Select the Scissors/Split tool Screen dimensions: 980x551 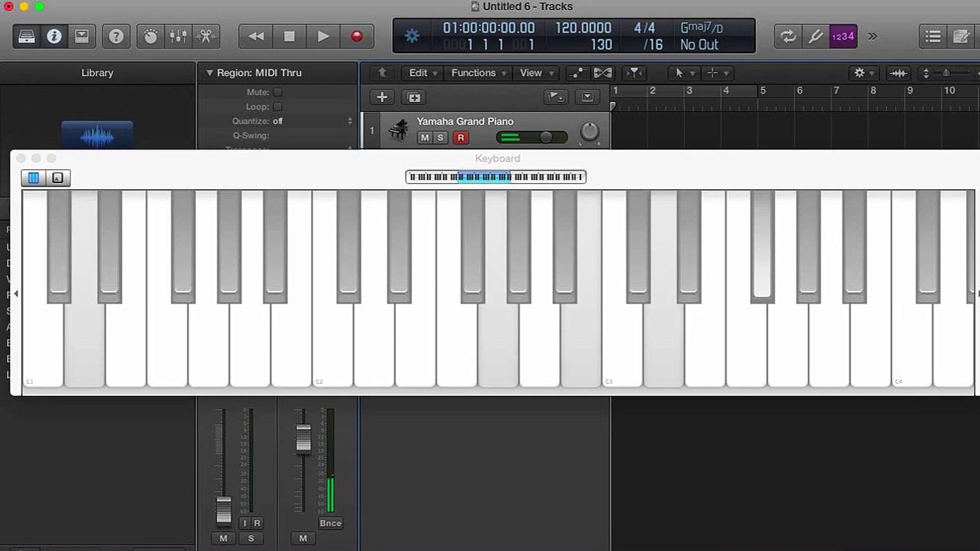coord(206,36)
